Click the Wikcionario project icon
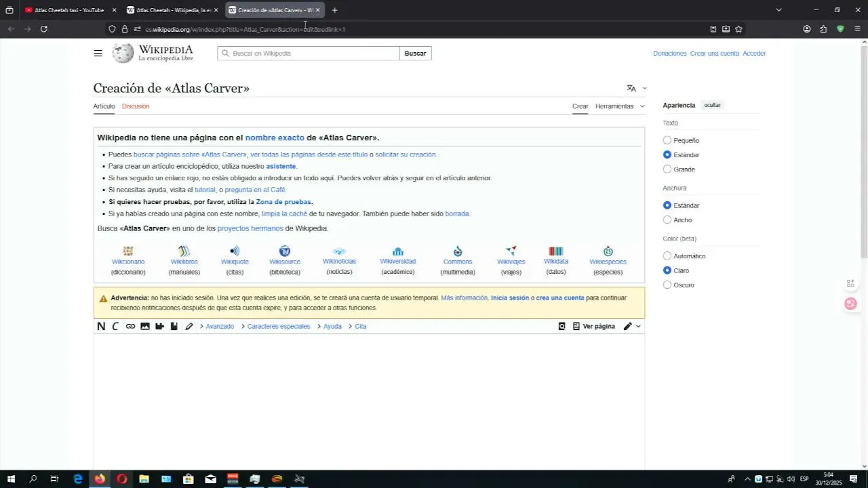The height and width of the screenshot is (488, 868). click(128, 251)
